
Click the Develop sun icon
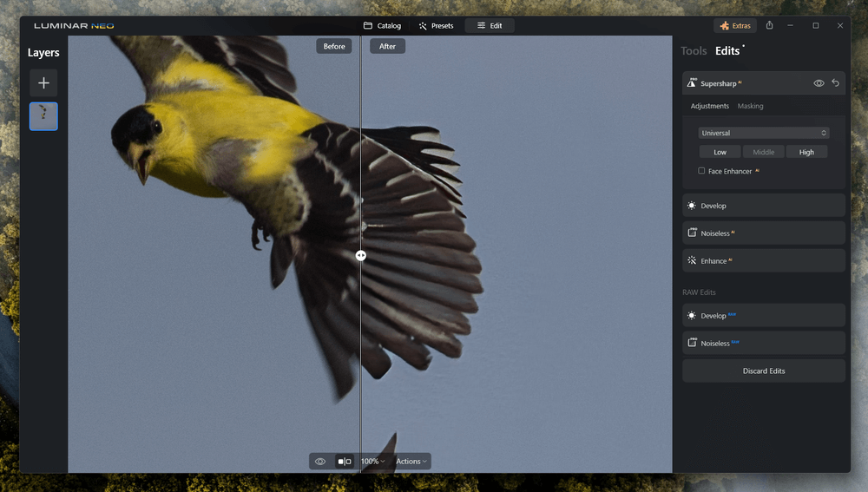[692, 206]
